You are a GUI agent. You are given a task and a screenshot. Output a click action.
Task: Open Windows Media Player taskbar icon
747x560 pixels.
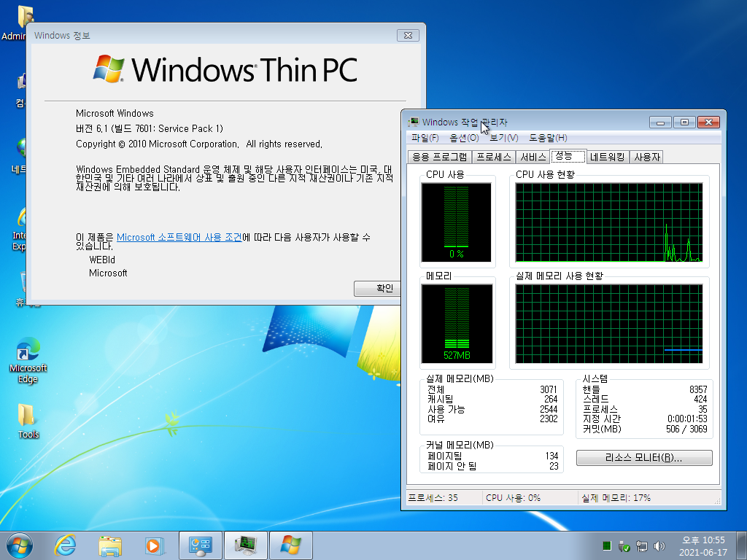(x=155, y=545)
